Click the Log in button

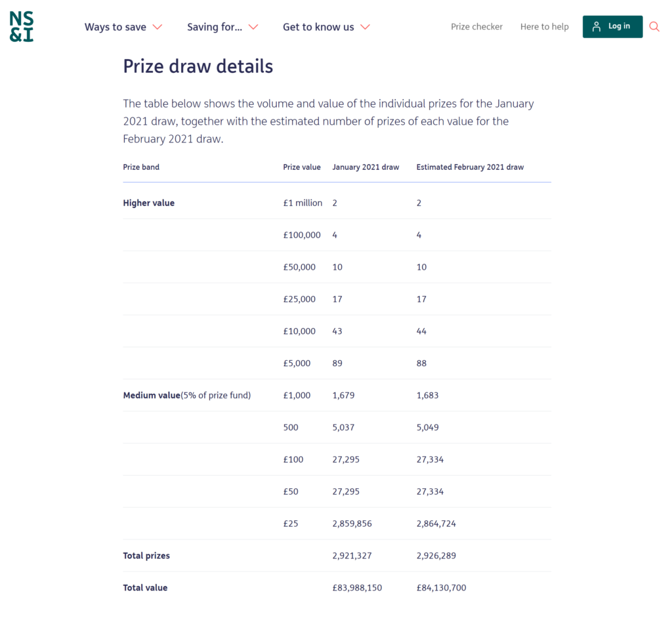pyautogui.click(x=612, y=26)
